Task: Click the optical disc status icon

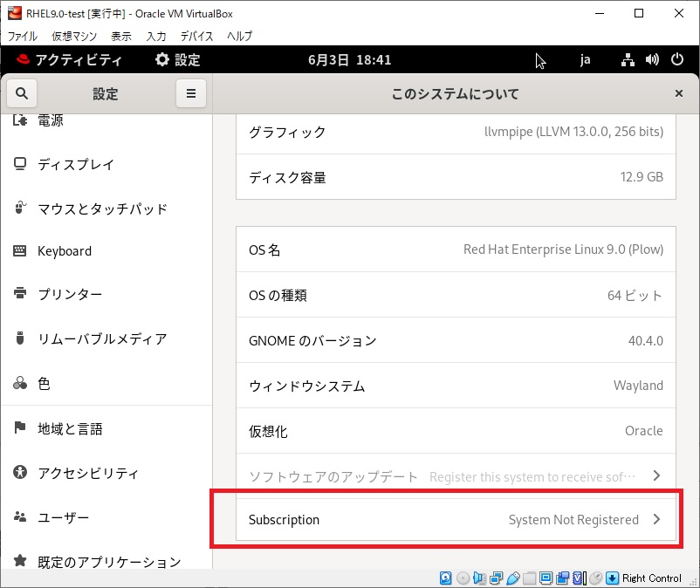Action: (x=463, y=578)
